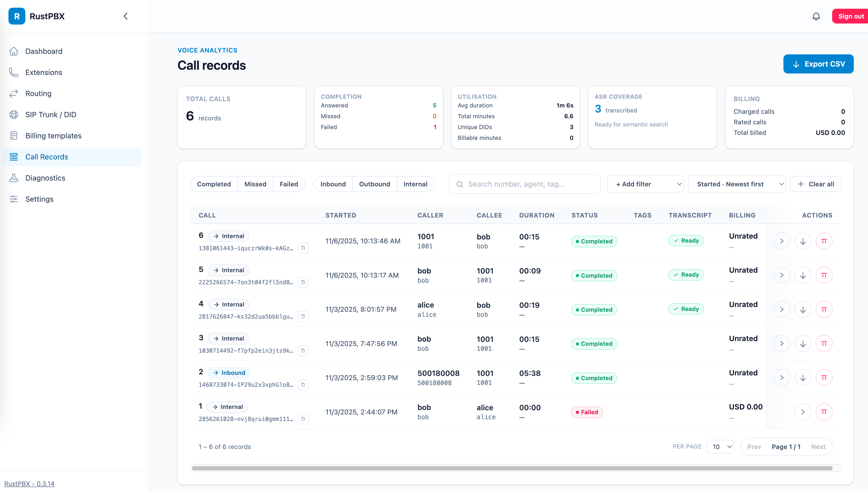Open Extensions via the phone icon

click(14, 72)
